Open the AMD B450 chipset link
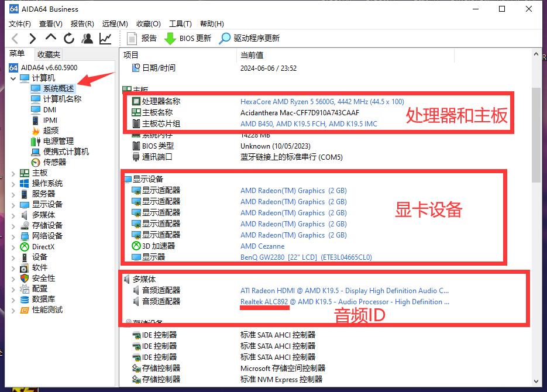The height and width of the screenshot is (392, 547). (309, 124)
